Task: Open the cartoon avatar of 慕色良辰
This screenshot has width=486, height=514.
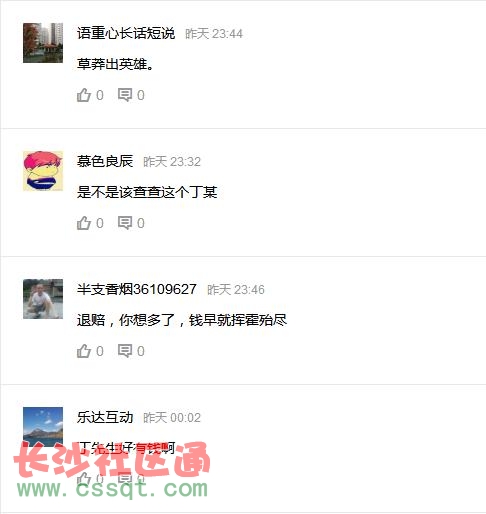Action: point(43,171)
